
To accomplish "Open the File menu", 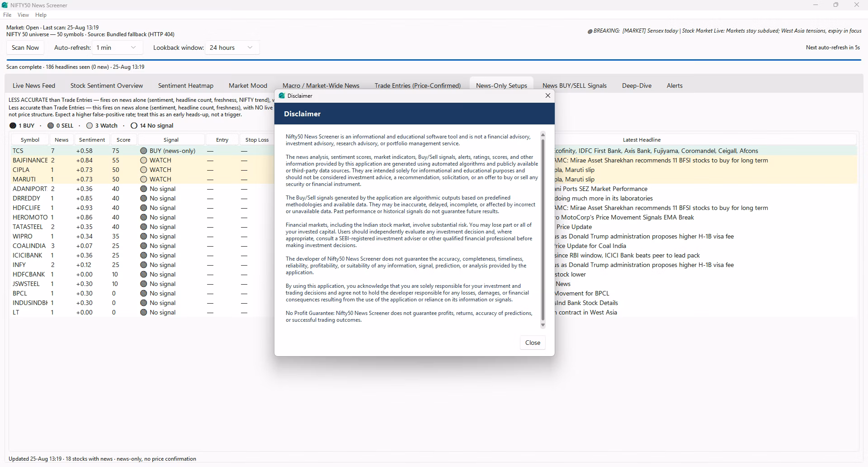I will [x=7, y=15].
